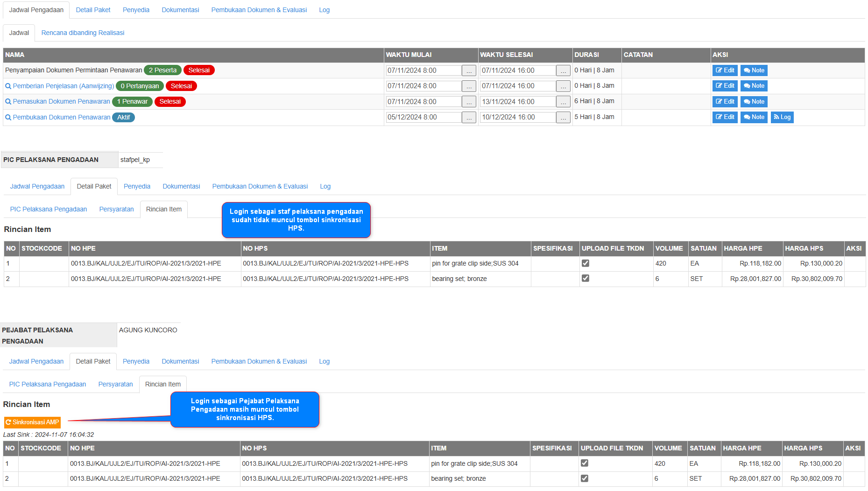The width and height of the screenshot is (868, 491).
Task: Toggle TKDN checkbox for pin for grate clip in bottom table
Action: coord(584,463)
